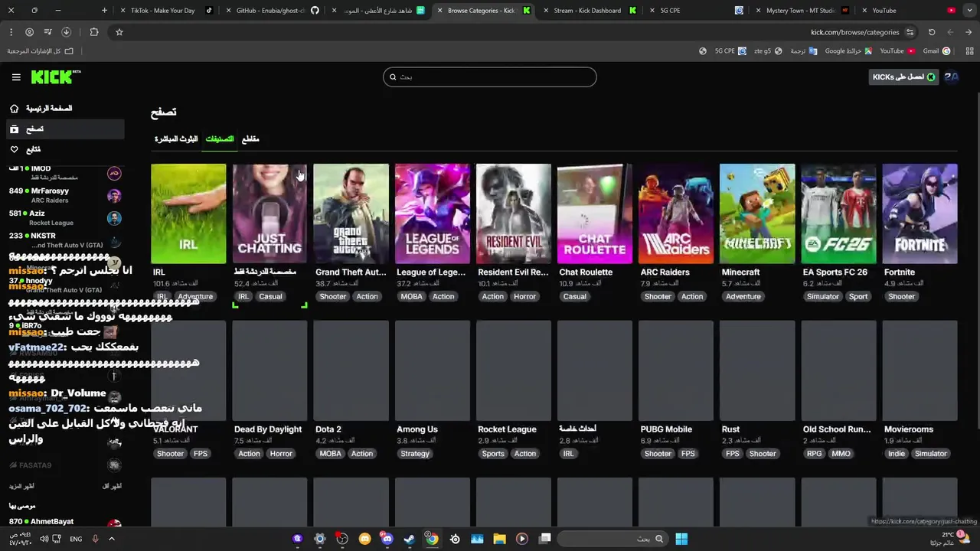Viewport: 980px width, 551px height.
Task: Open the browser three-dot menu
Action: coord(11,32)
